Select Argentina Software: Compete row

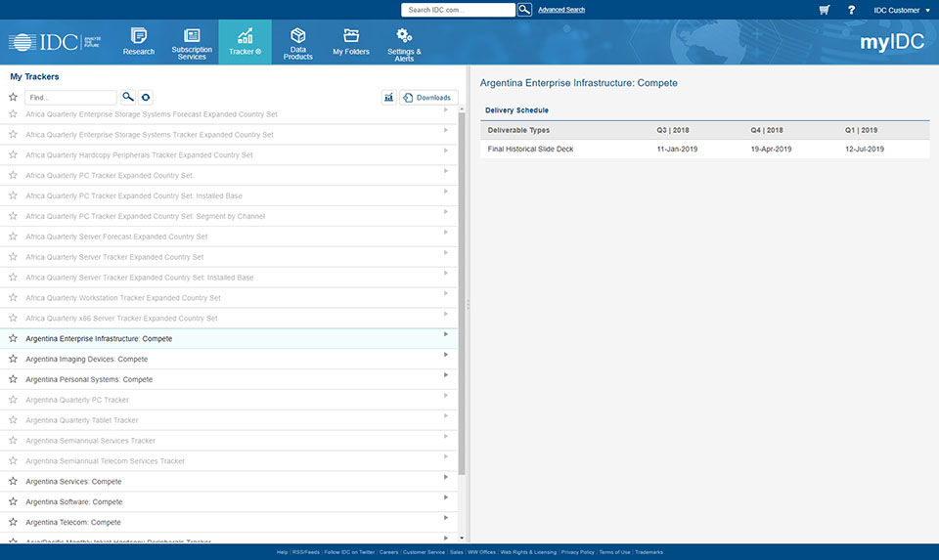(x=229, y=501)
